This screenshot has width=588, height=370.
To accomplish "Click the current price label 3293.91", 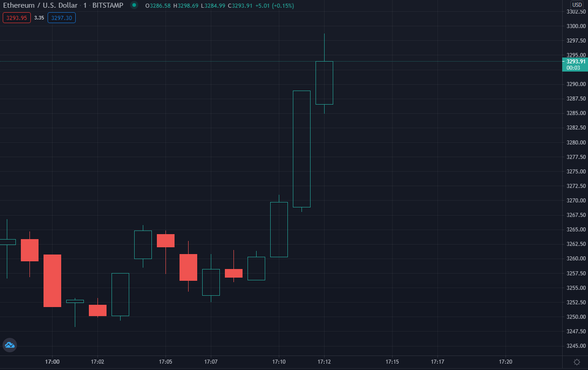I will 576,62.
